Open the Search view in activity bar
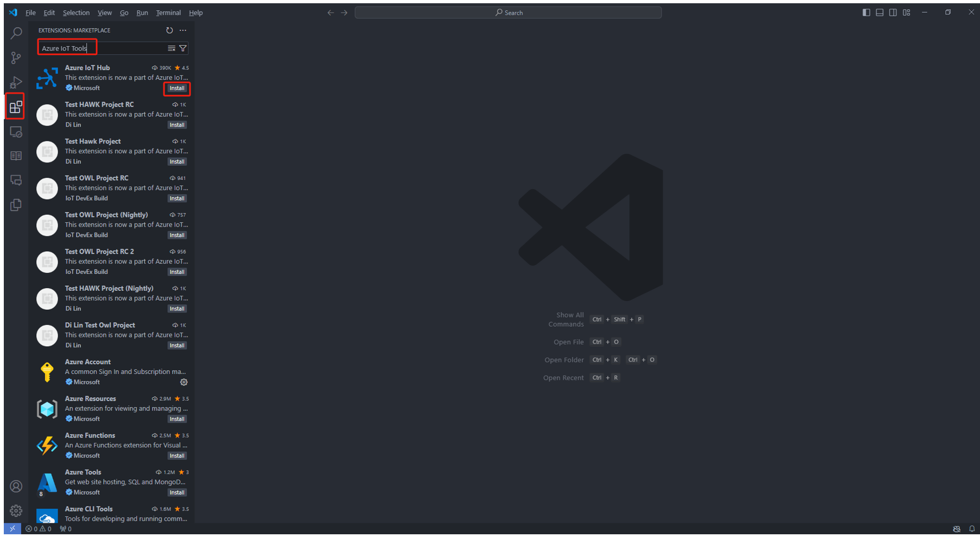 point(16,34)
